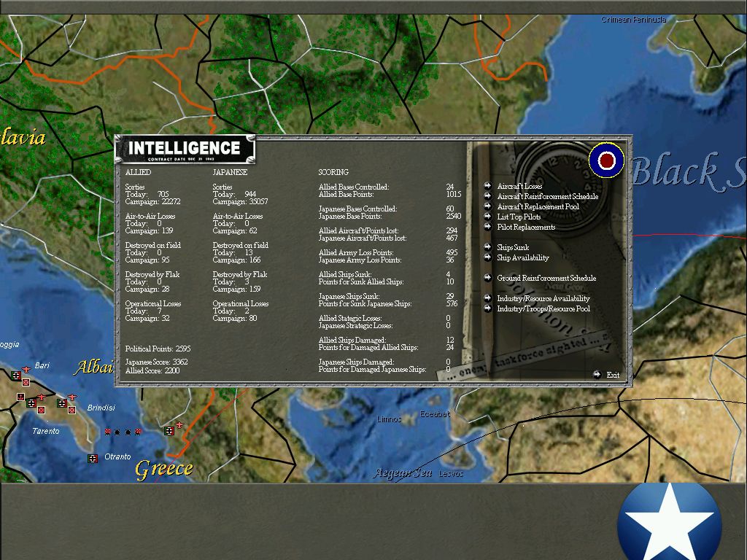Click the RAF roundel in the Intelligence panel
Viewport: 747px width, 560px height.
pyautogui.click(x=606, y=160)
